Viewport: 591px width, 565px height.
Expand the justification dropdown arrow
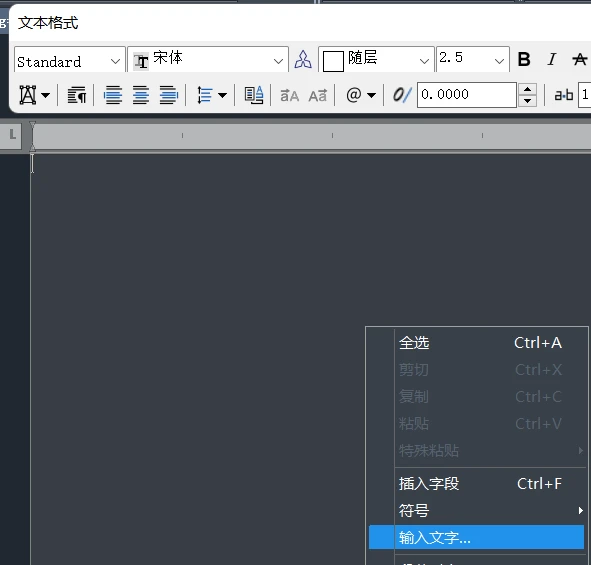click(x=45, y=95)
